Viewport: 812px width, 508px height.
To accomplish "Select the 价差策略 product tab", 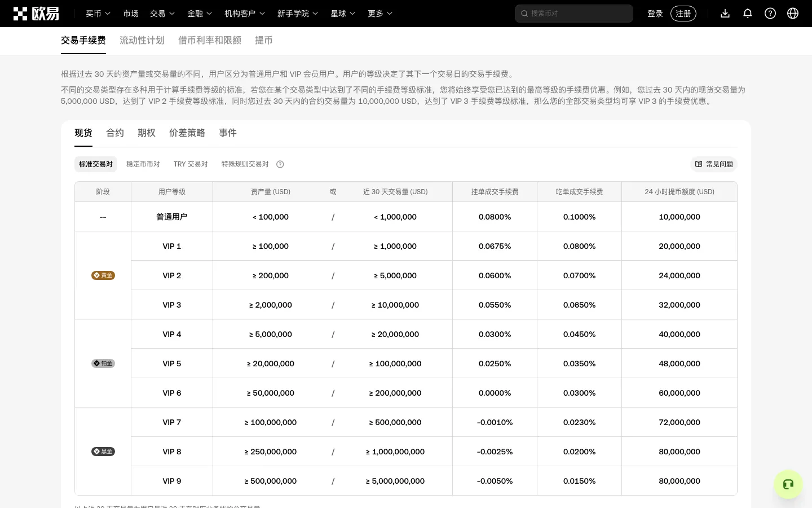I will [x=187, y=133].
